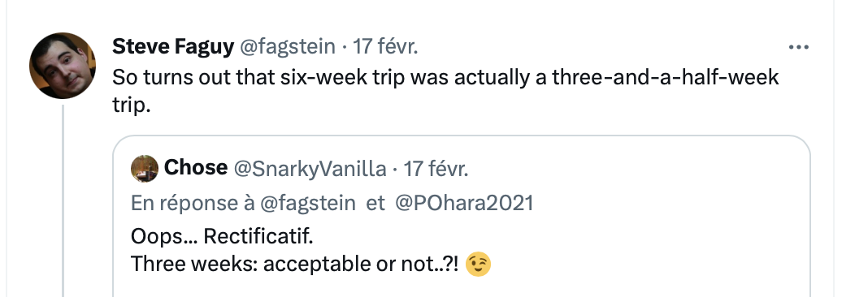
Task: Click the @SnarkyVanilla handle
Action: tap(310, 169)
